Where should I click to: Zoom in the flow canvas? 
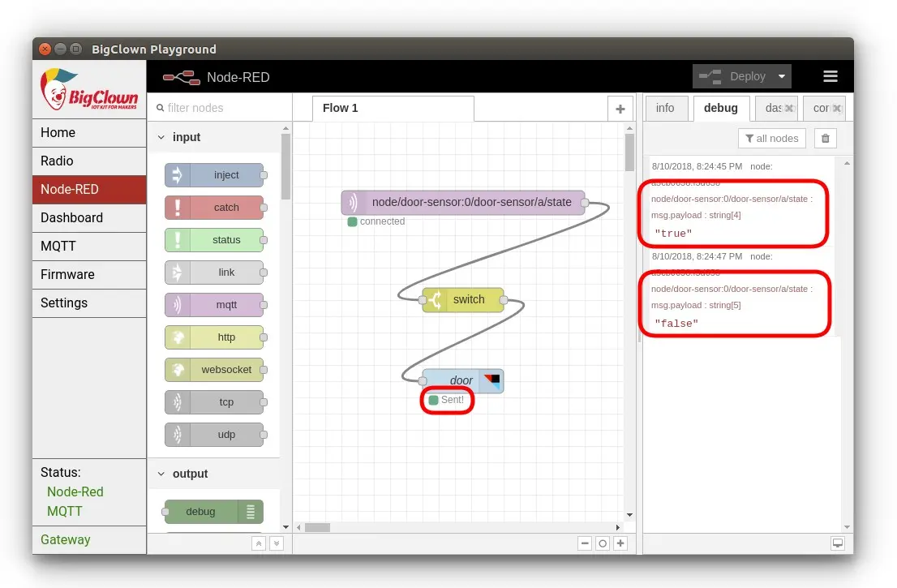pos(620,543)
